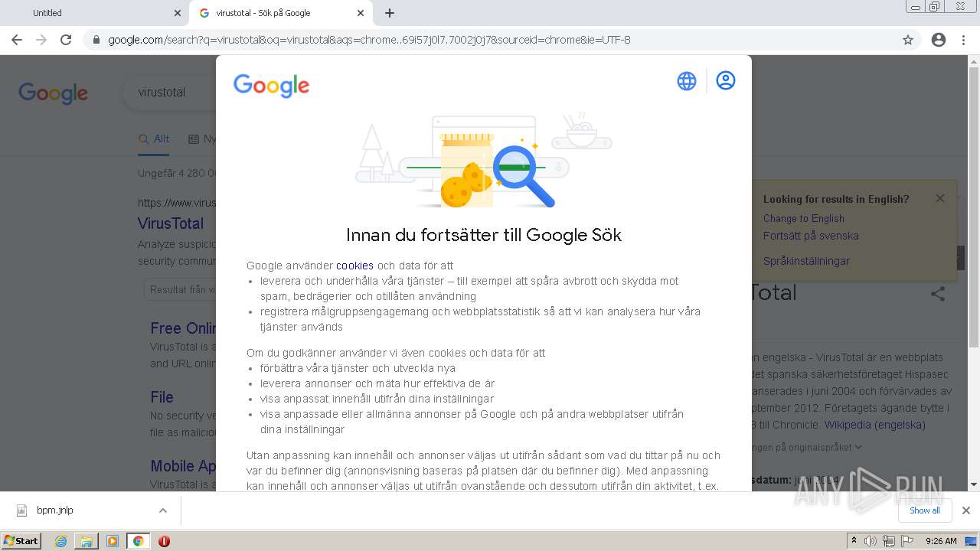Go back using browser back arrow

17,40
